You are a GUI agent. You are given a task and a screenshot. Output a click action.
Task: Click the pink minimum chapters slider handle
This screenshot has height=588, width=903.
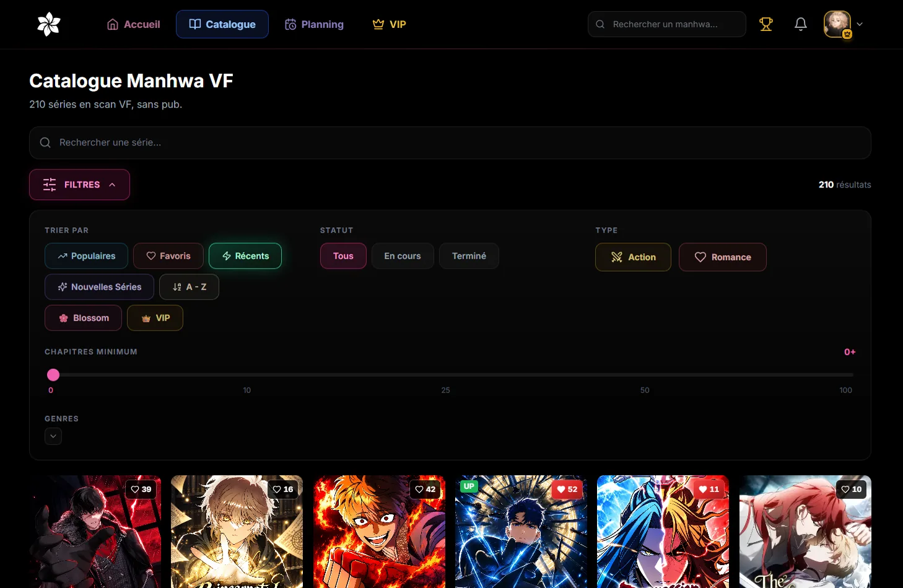tap(53, 374)
